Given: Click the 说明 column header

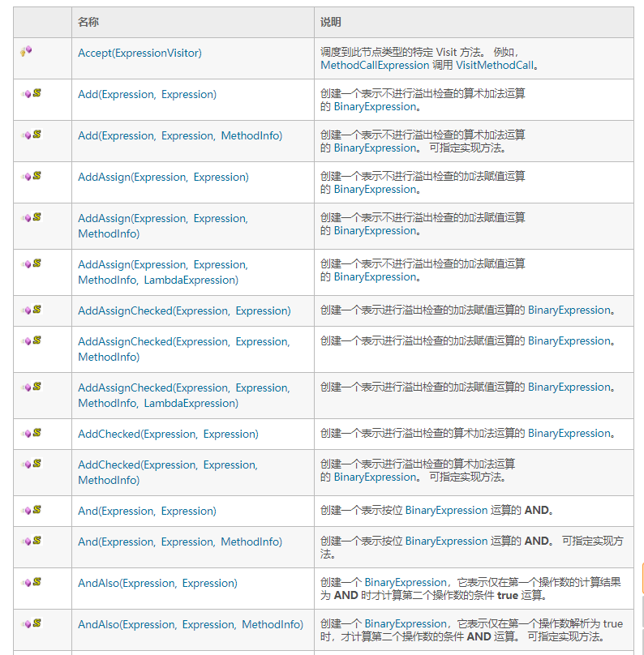Looking at the screenshot, I should click(331, 22).
